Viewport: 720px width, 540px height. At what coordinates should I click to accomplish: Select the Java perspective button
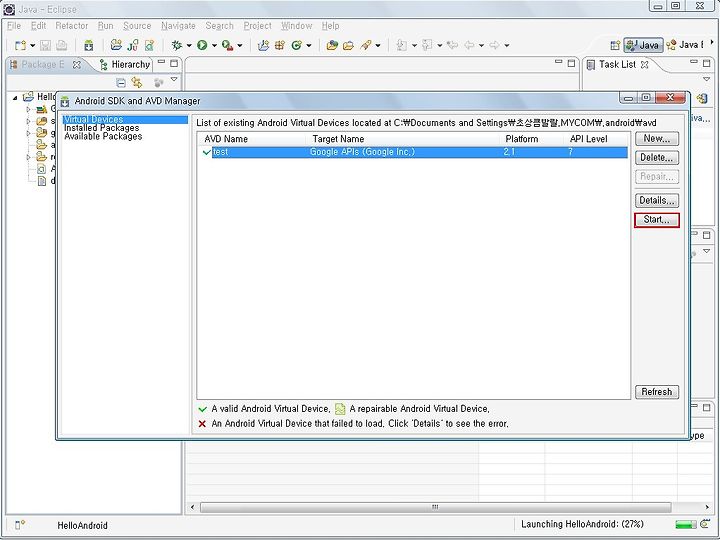click(x=643, y=45)
